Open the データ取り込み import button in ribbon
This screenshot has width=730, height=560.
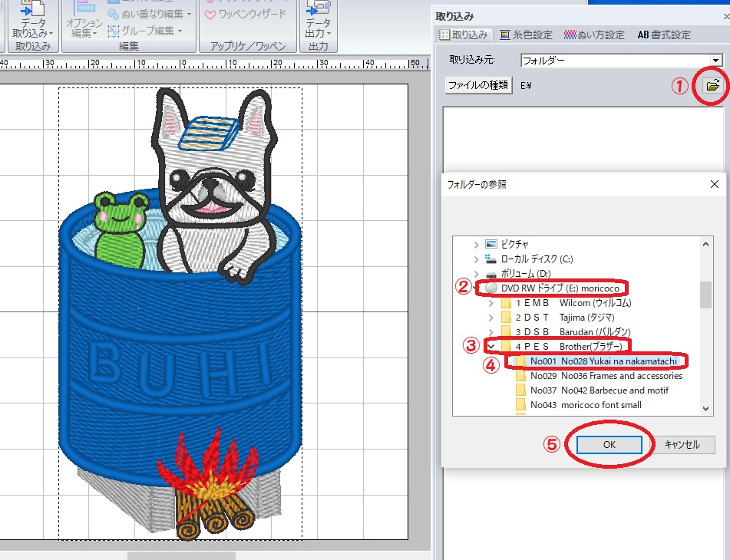32,21
